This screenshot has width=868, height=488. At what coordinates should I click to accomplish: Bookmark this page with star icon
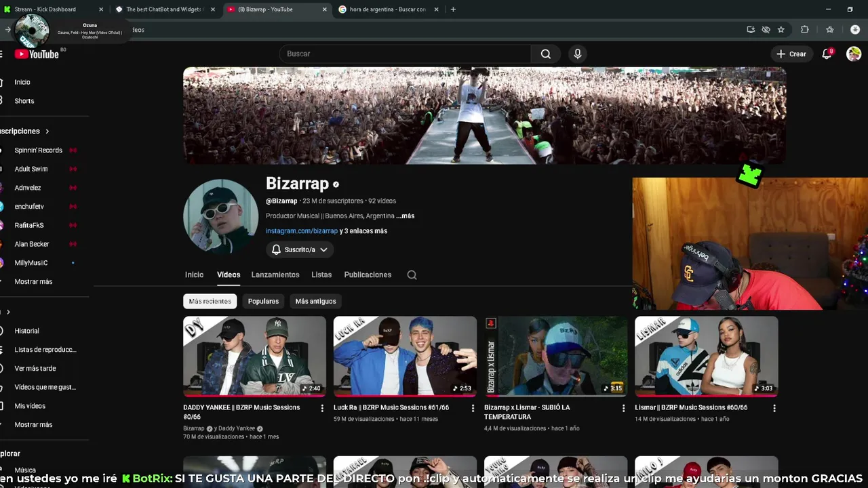(x=781, y=30)
